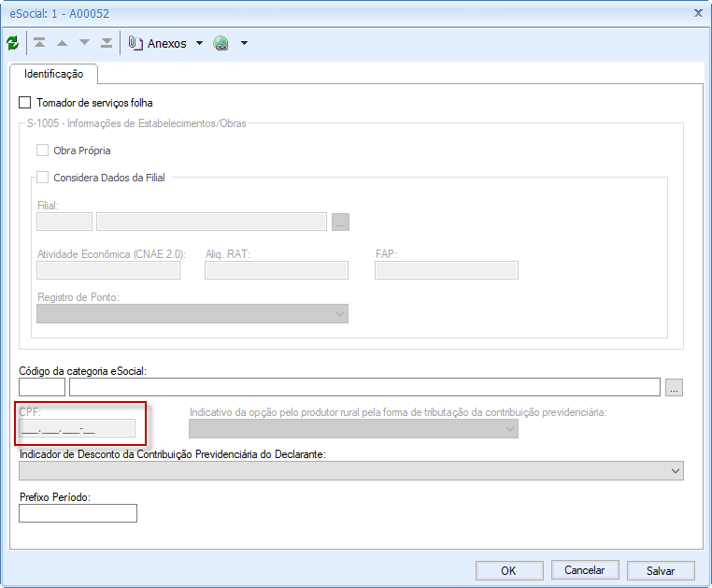Click the globe printer icon

[x=221, y=43]
